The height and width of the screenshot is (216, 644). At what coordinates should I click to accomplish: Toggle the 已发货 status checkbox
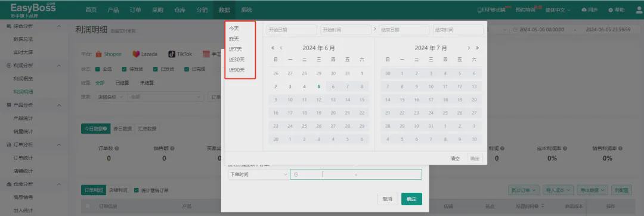click(x=156, y=69)
